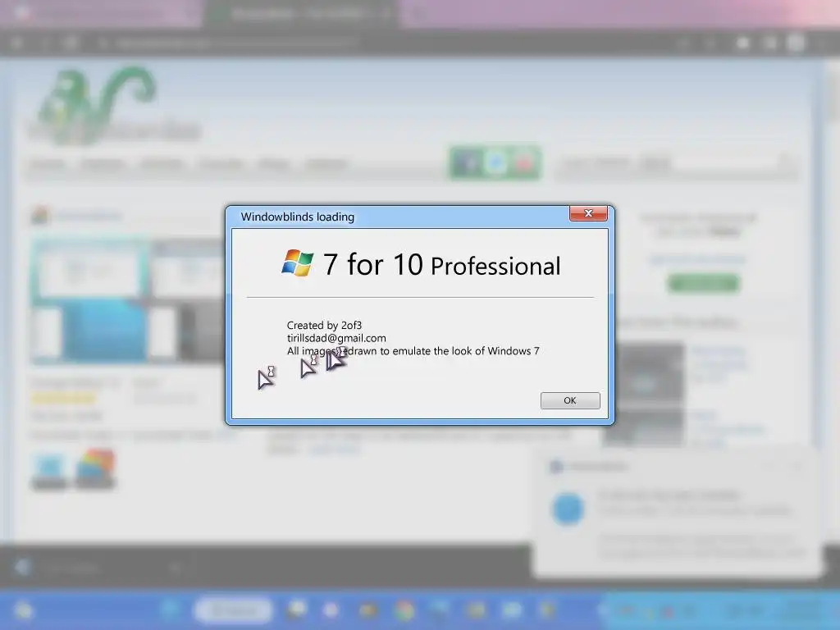Viewport: 840px width, 630px height.
Task: Close the Windowblinds loading dialog
Action: [588, 213]
